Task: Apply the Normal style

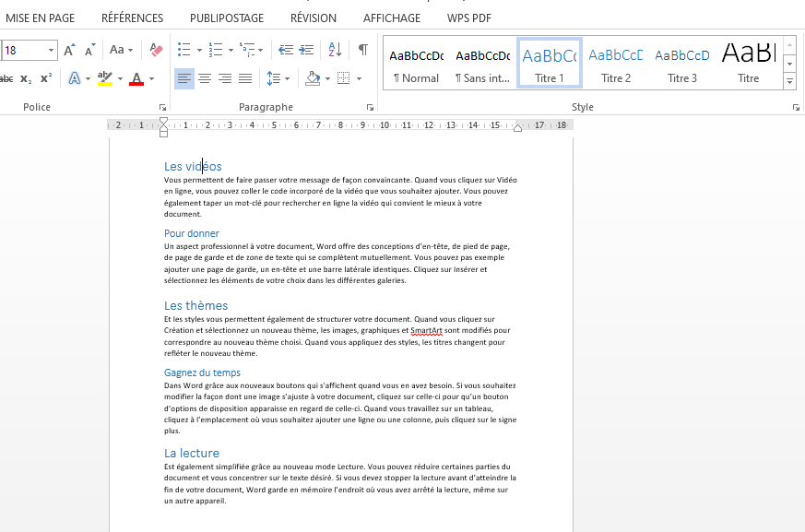Action: (x=417, y=64)
